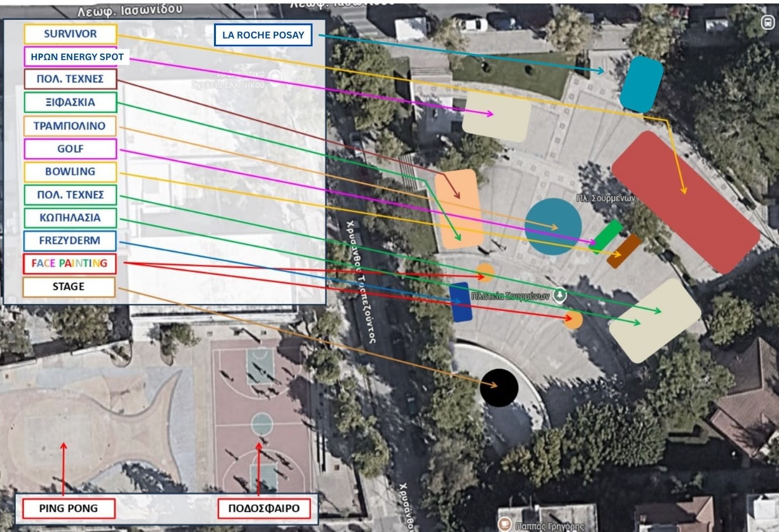Viewport: 779px width, 532px height.
Task: Click the small green golf rectangle
Action: point(607,235)
